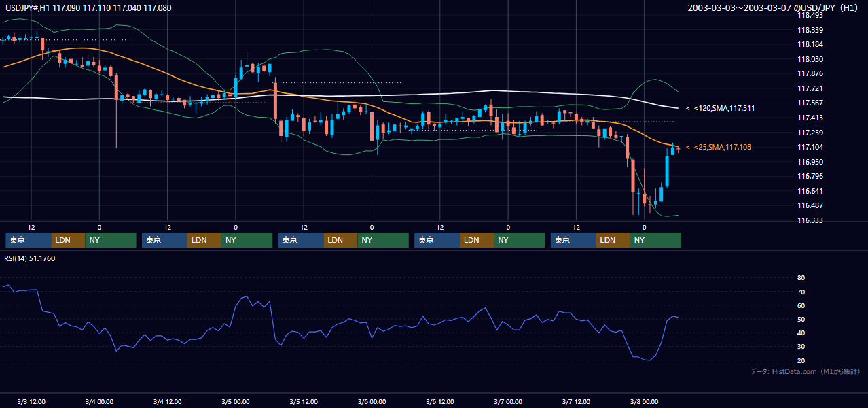Click price axis value 116.796
868x408 pixels.
pos(810,176)
